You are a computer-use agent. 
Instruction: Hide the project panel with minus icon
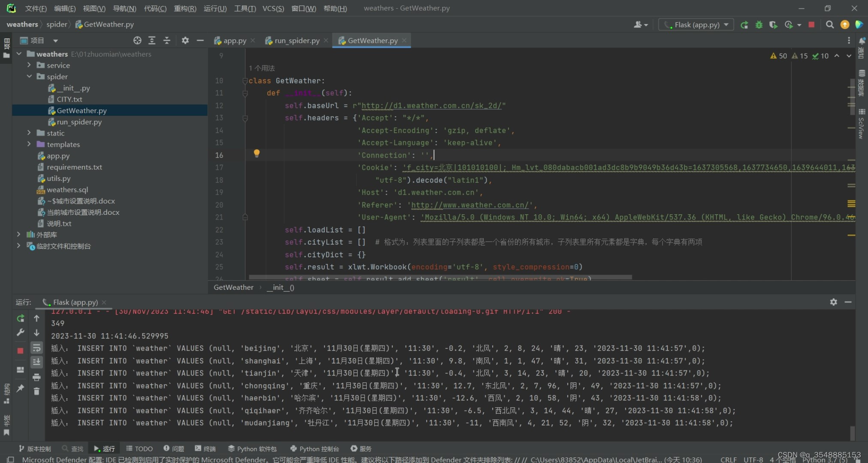point(200,40)
